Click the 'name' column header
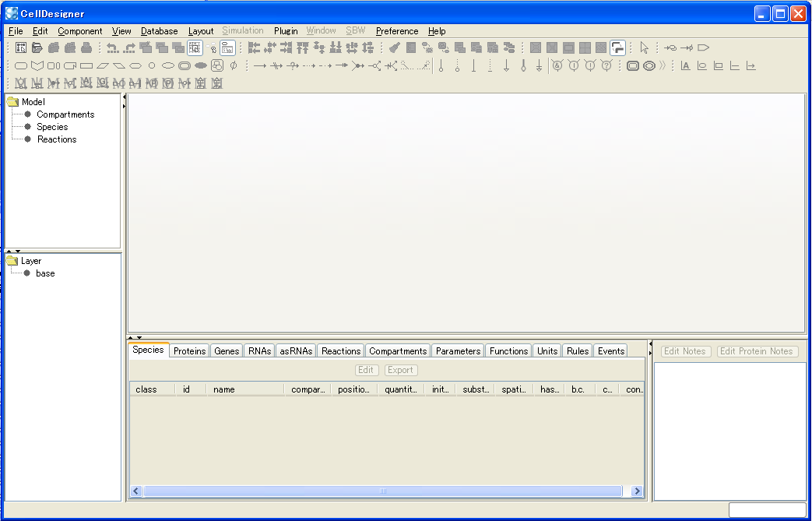Image resolution: width=812 pixels, height=521 pixels. coord(245,389)
